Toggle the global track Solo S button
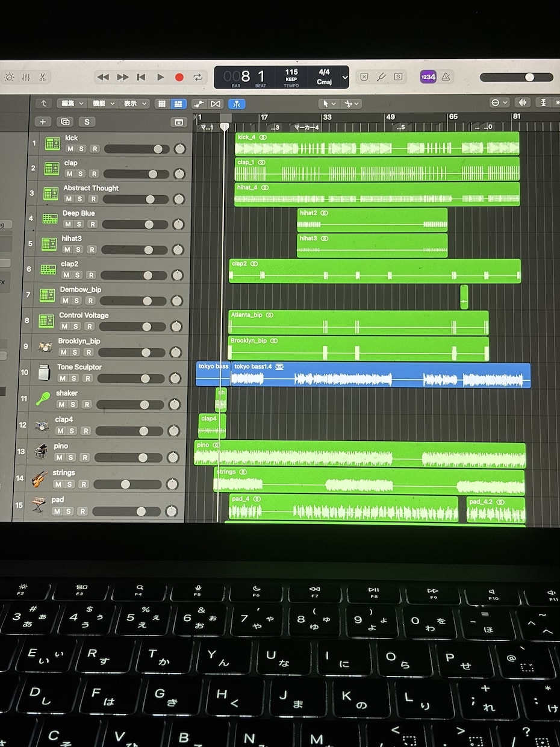 87,122
